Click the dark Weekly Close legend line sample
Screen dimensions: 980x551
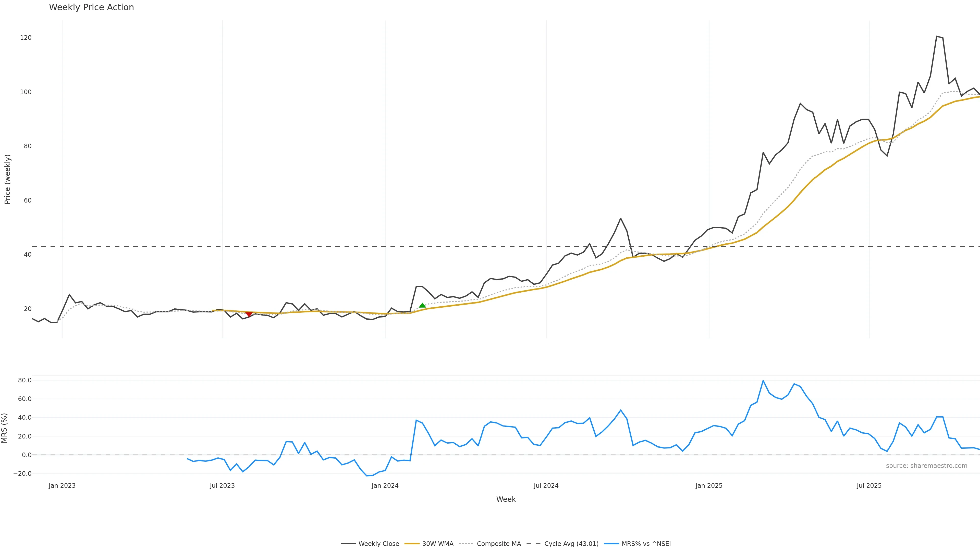[348, 544]
